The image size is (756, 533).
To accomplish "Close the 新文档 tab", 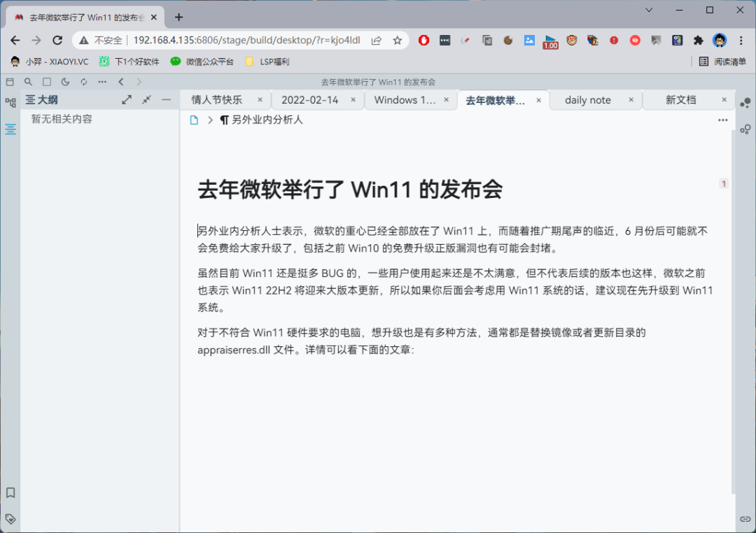I will pos(724,100).
